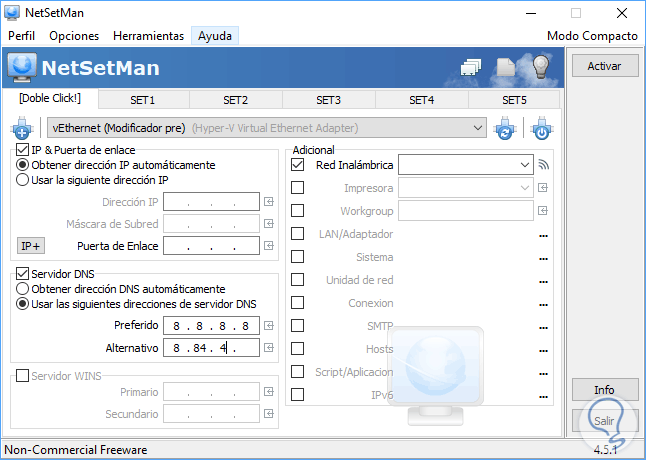This screenshot has width=646, height=460.
Task: Enable the Workgroup checkbox
Action: coord(297,211)
